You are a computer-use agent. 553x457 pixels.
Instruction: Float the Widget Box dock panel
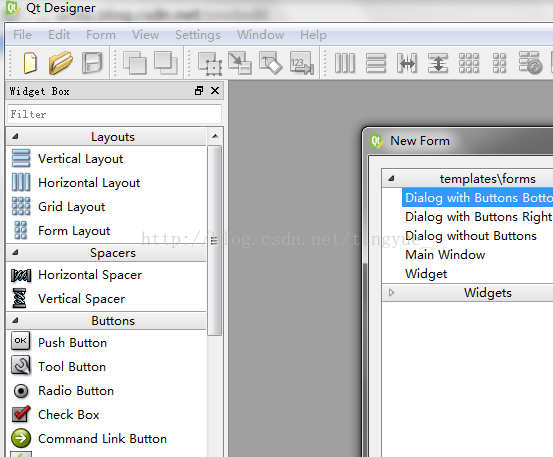pos(199,91)
